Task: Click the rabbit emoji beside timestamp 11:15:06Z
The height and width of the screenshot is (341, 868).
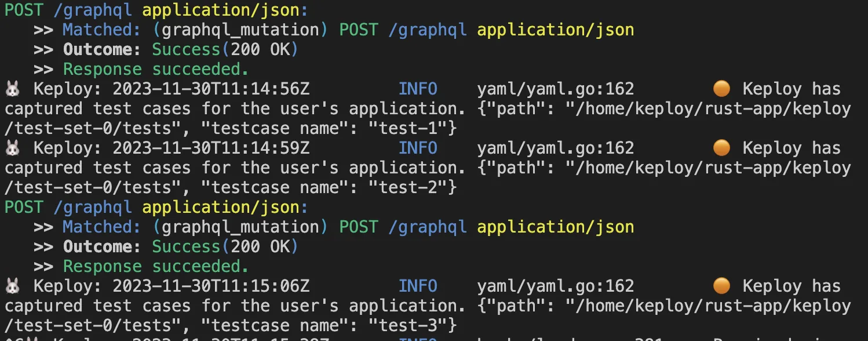Action: [12, 286]
